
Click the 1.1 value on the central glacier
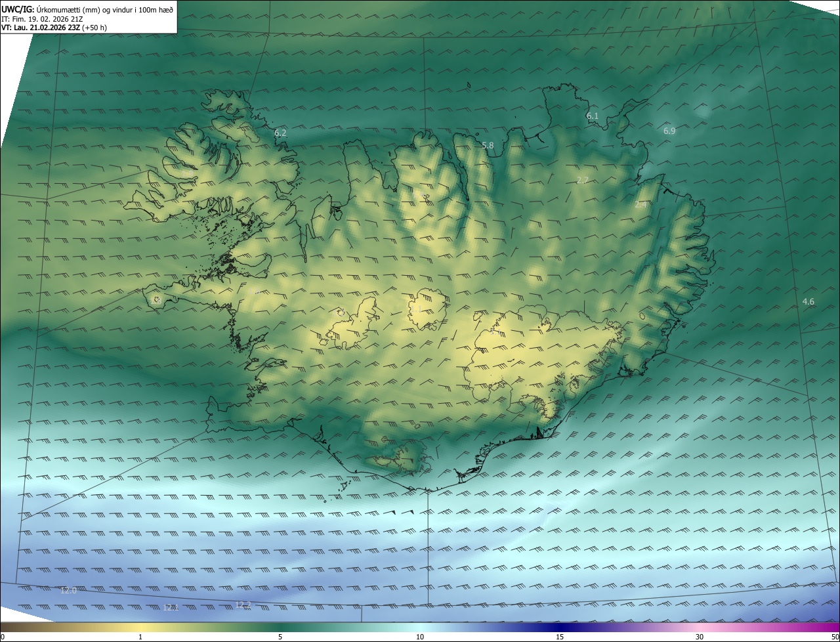pos(416,308)
